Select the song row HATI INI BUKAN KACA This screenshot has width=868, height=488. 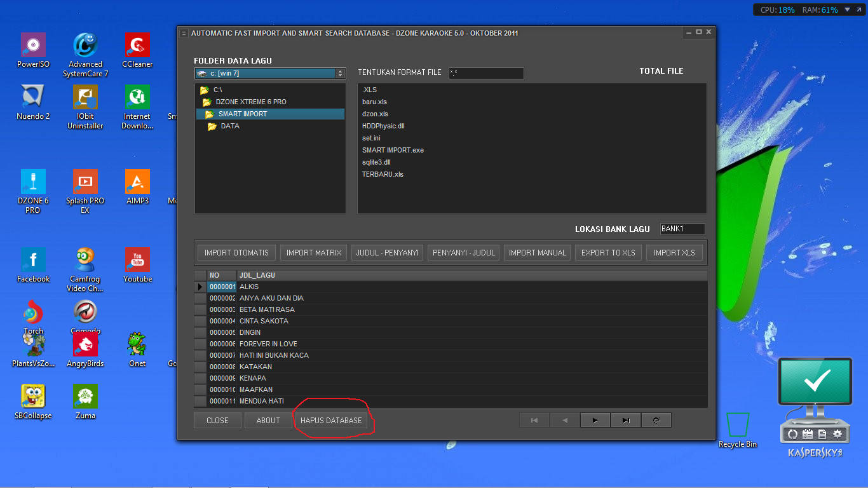(x=451, y=355)
